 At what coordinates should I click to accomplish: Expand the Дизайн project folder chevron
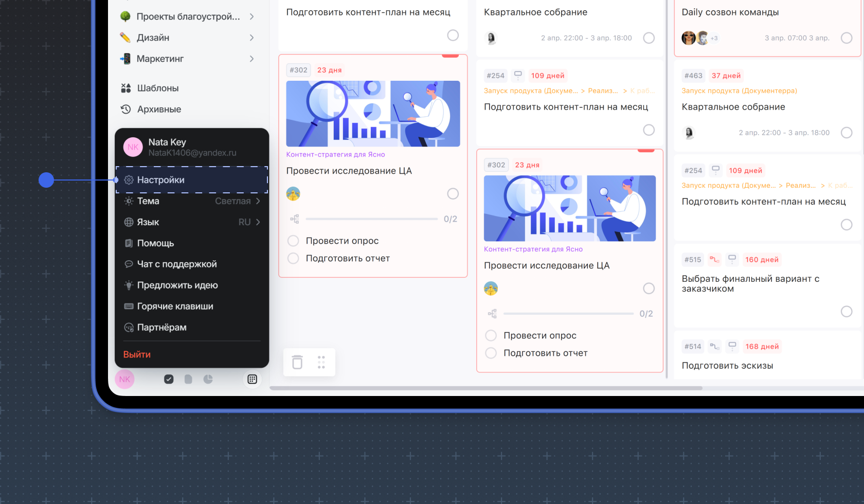tap(251, 38)
